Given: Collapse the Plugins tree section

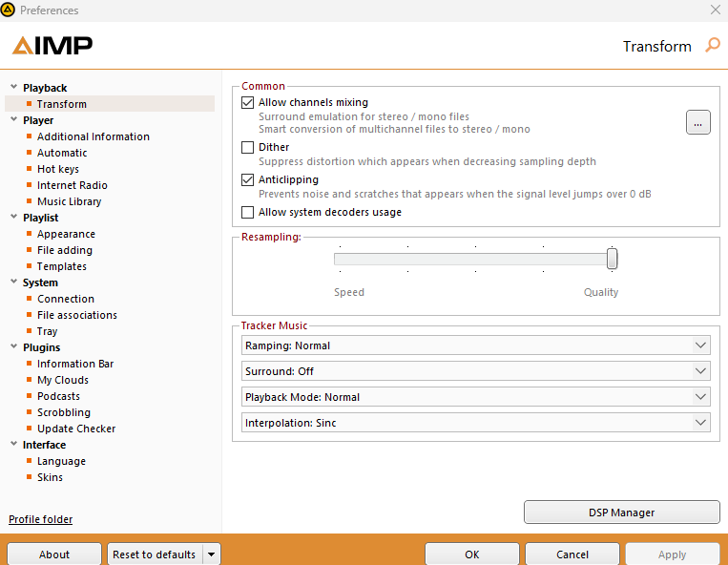Looking at the screenshot, I should [x=14, y=346].
